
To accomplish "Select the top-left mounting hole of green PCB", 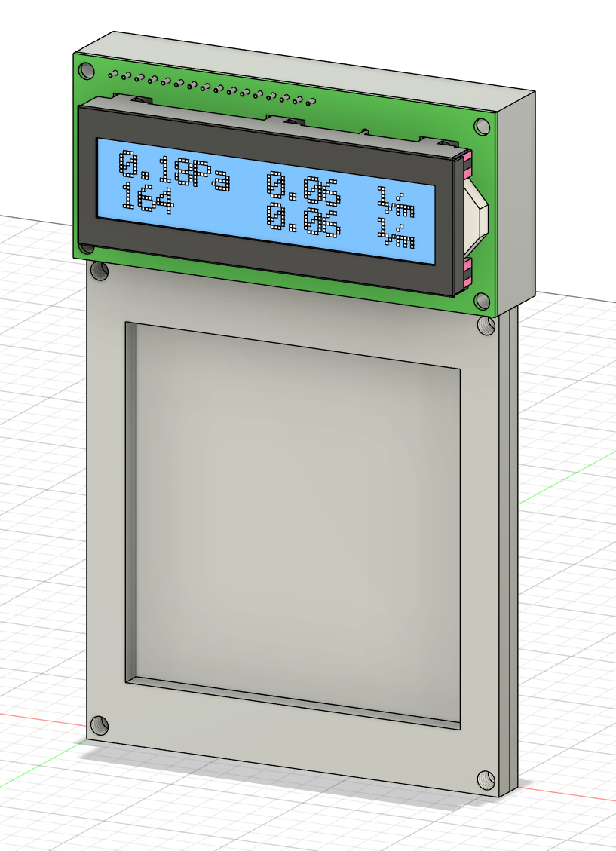I will (87, 70).
